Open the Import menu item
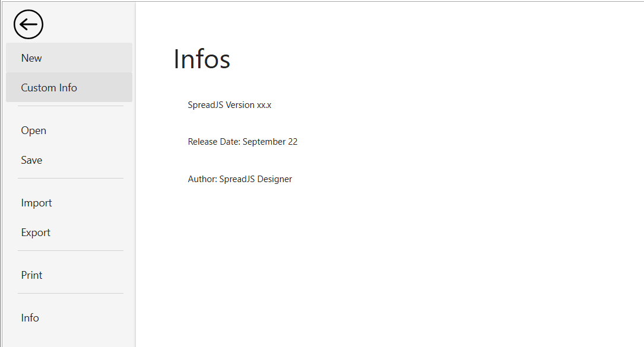 pos(69,203)
